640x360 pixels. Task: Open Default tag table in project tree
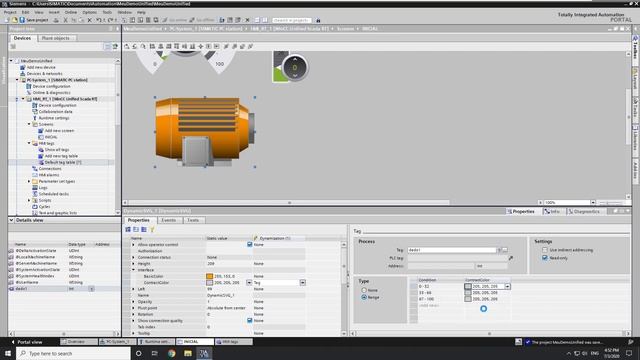(63, 162)
